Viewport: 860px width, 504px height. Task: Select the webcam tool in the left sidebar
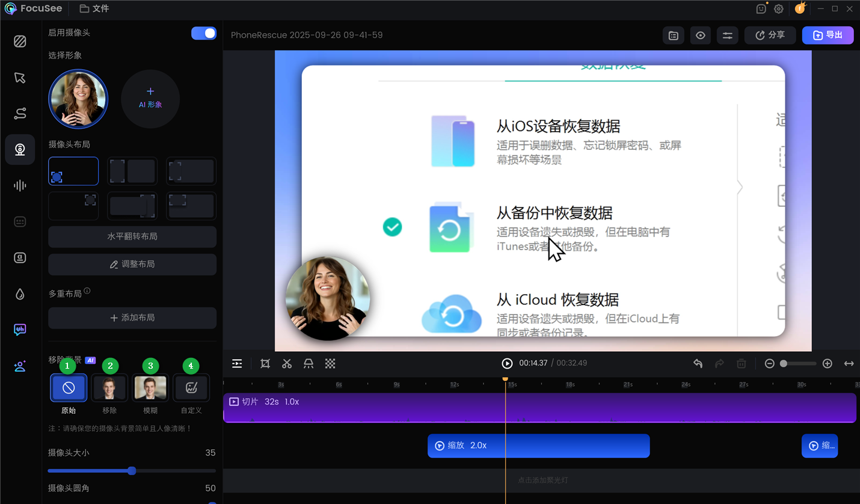(x=20, y=149)
